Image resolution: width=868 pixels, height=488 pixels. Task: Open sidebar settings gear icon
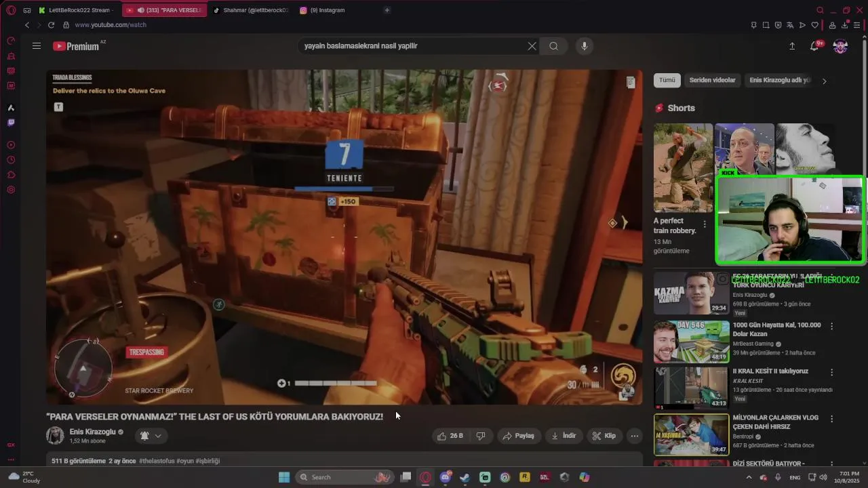tap(11, 190)
